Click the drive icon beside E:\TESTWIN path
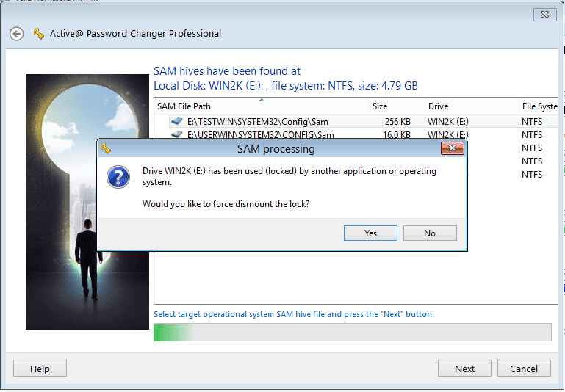 point(176,121)
